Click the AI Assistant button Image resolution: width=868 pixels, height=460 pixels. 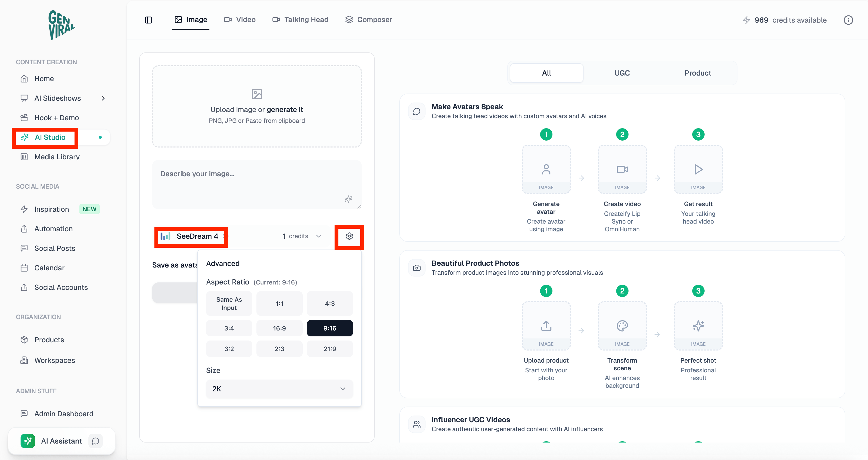(x=62, y=441)
